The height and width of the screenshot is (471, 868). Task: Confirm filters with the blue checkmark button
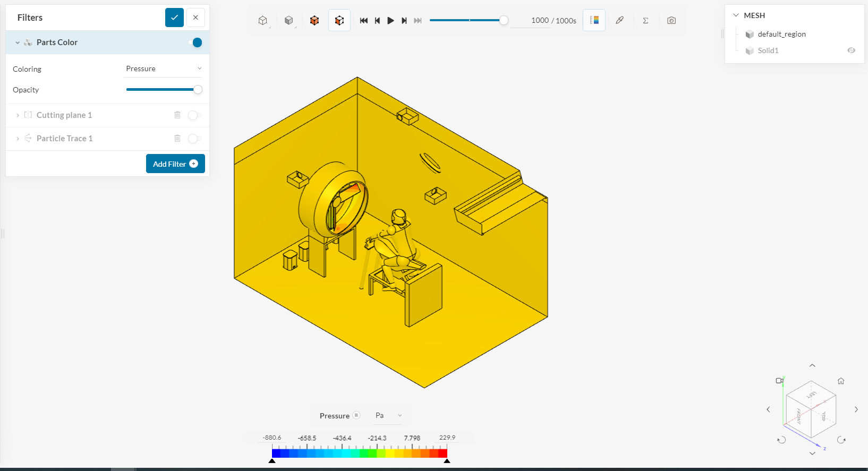tap(174, 18)
